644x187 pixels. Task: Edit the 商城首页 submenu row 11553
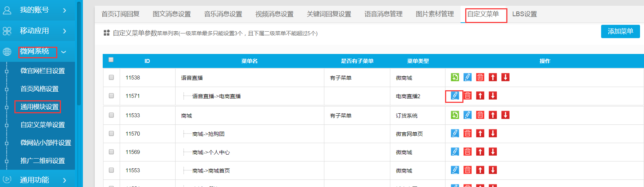click(455, 170)
